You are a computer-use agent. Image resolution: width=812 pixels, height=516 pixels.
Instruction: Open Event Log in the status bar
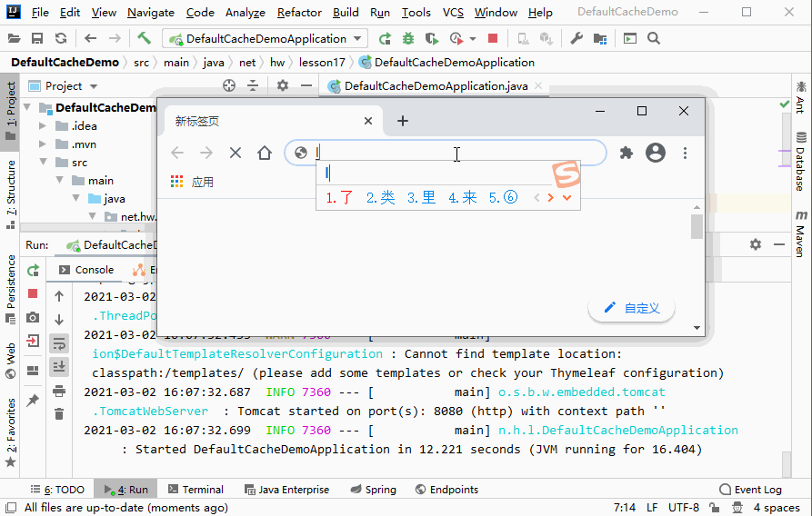pos(750,489)
